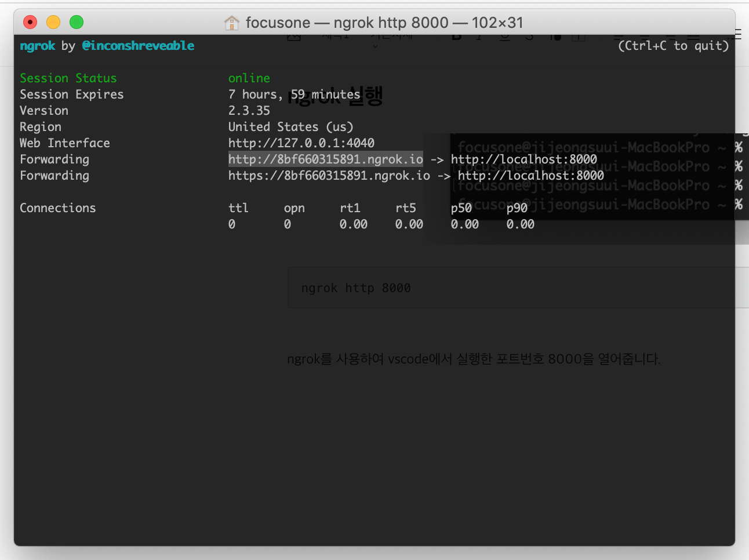
Task: Click the 'Region' label
Action: [x=41, y=127]
